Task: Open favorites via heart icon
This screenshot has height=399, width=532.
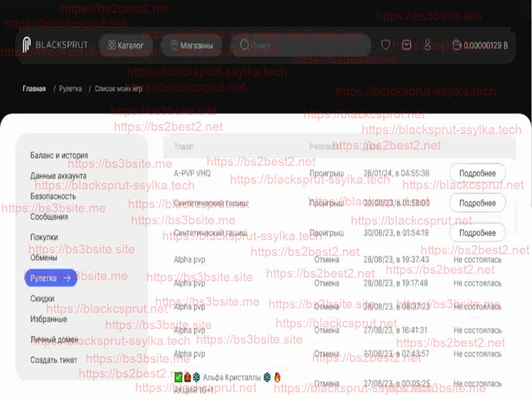Action: pos(385,44)
